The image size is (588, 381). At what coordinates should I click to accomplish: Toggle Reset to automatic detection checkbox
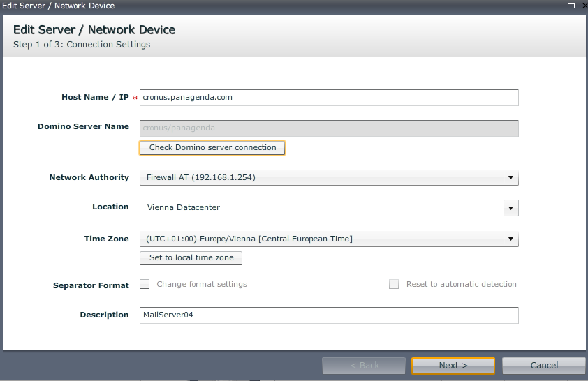[x=394, y=284]
